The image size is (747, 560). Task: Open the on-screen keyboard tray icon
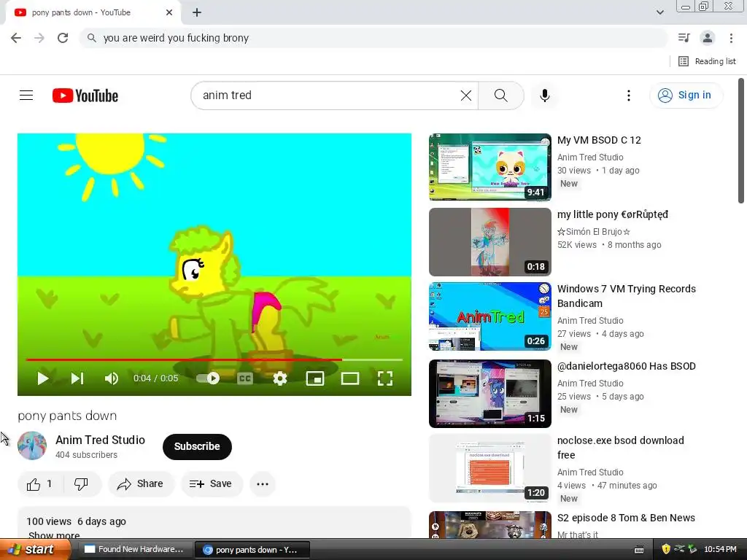[639, 550]
